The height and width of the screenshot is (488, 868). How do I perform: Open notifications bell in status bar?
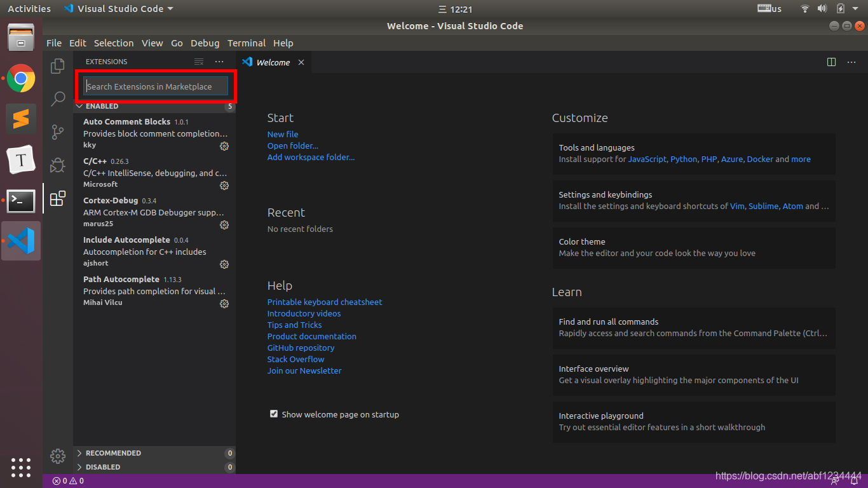click(x=855, y=481)
